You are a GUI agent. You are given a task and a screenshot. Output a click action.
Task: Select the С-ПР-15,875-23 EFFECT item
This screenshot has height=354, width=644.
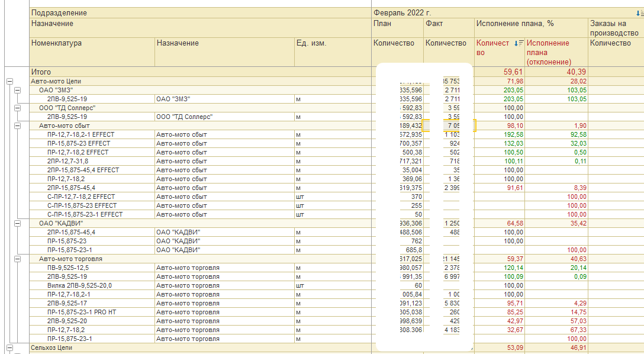pos(82,206)
